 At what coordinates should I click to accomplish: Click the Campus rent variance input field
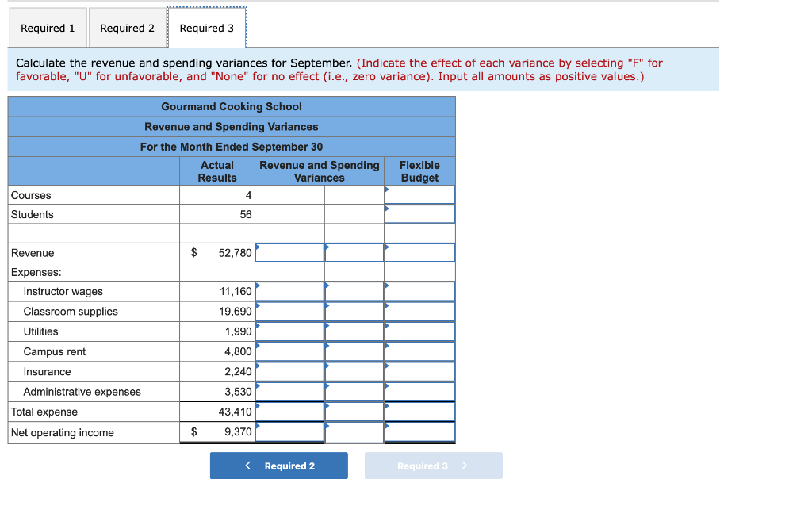[289, 351]
